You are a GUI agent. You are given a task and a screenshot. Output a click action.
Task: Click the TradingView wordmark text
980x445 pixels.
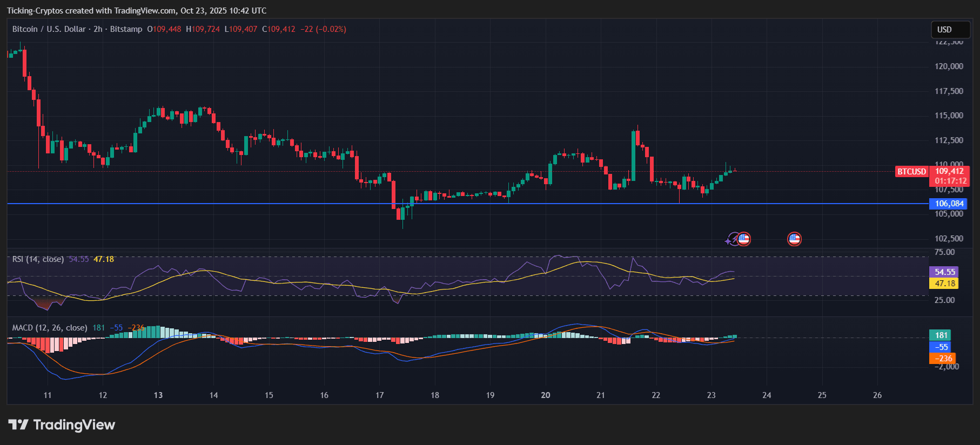coord(74,425)
